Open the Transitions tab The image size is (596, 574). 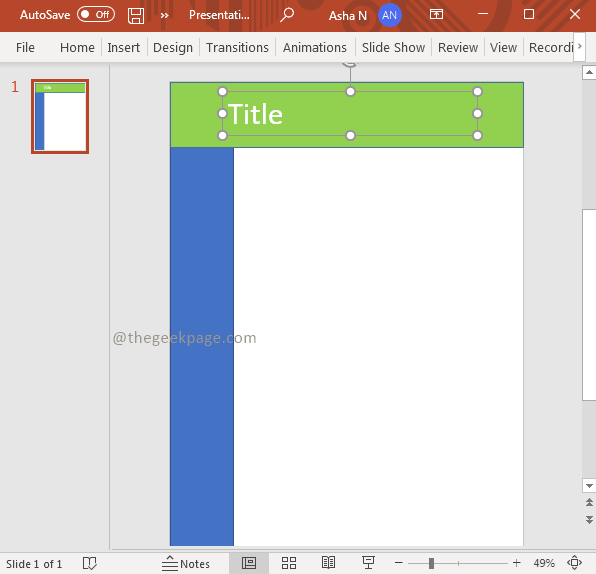237,48
